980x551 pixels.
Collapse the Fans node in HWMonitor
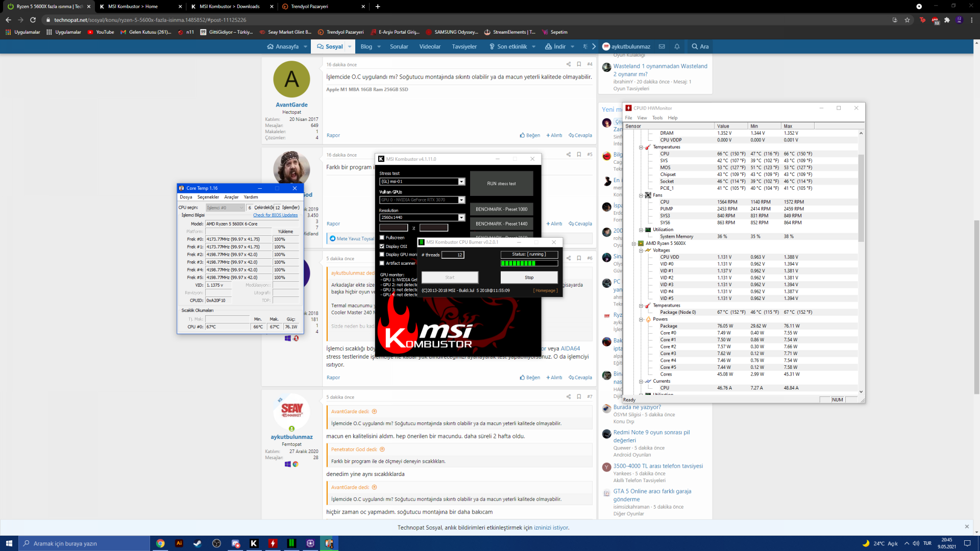click(x=641, y=195)
